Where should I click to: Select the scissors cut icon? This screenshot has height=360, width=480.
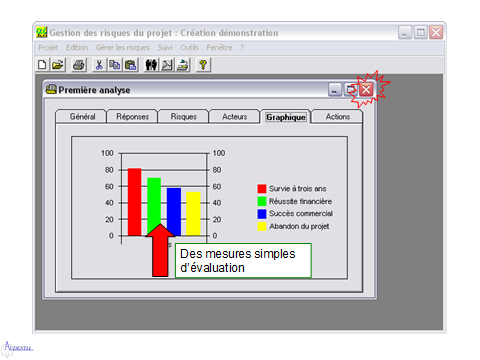pos(99,65)
